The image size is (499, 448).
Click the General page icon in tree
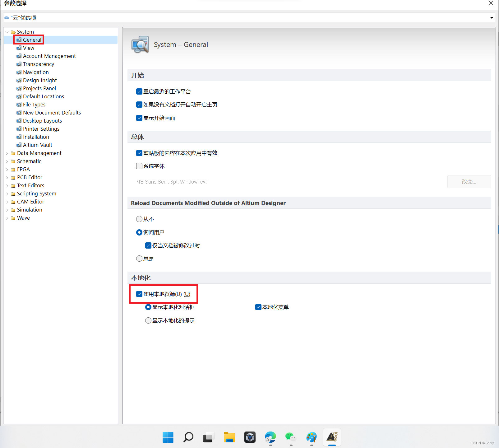click(19, 40)
